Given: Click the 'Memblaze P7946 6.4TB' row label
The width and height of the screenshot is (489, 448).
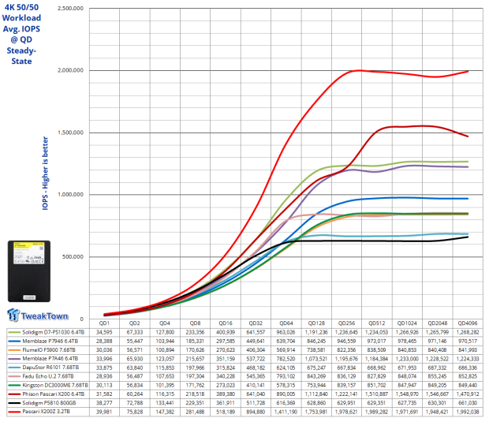Looking at the screenshot, I should [50, 342].
